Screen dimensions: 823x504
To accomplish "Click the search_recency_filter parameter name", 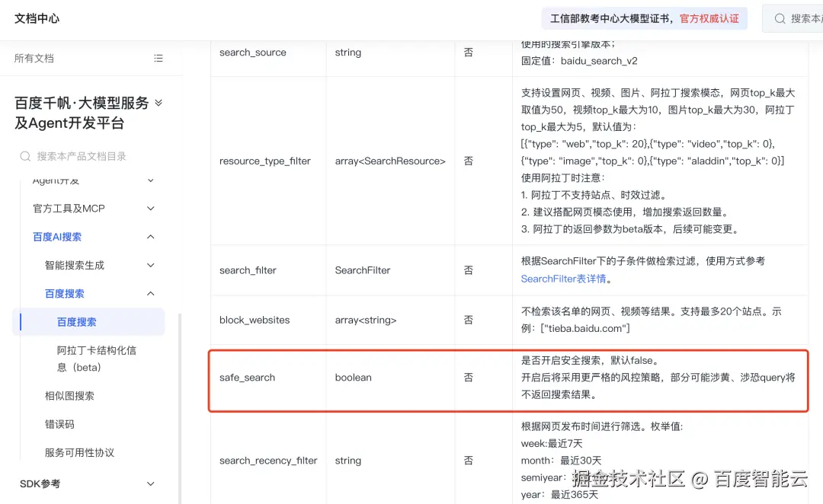I will coord(268,461).
